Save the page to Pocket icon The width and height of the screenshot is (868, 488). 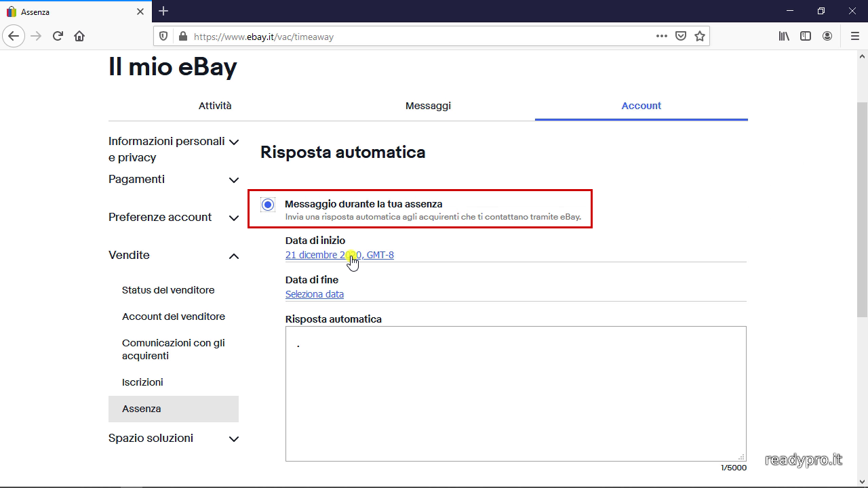tap(681, 37)
